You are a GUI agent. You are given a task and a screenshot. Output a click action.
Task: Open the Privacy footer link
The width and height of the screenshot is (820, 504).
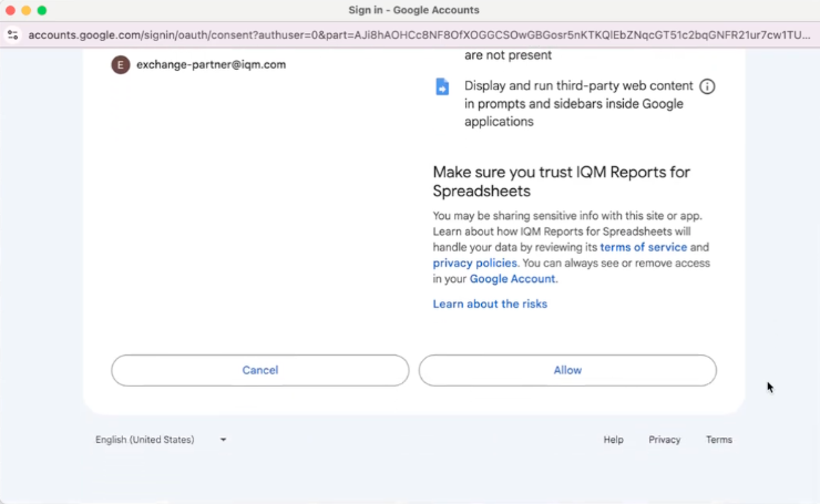664,440
